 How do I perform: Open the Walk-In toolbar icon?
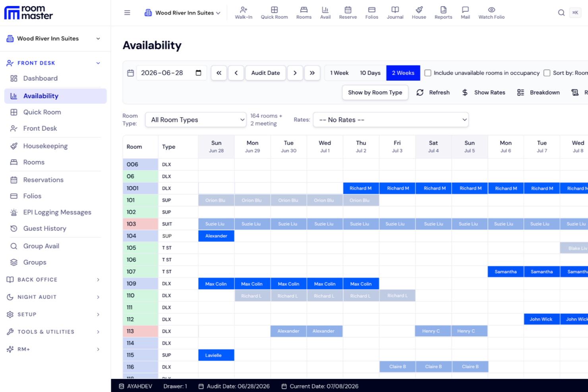(244, 13)
